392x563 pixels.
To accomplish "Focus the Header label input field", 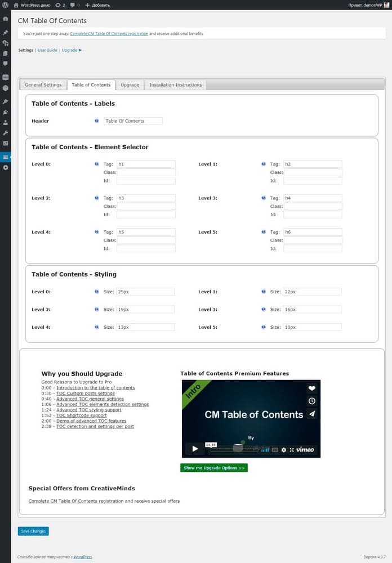I will tap(133, 121).
